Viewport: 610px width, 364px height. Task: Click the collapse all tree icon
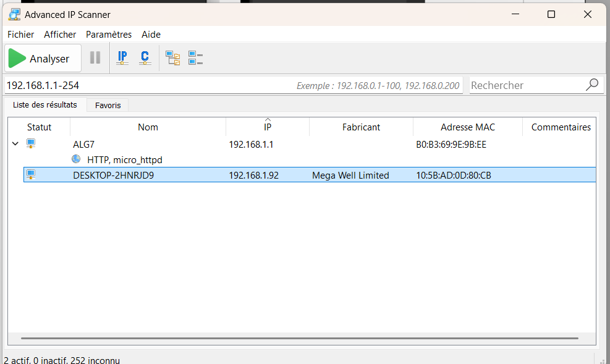pos(196,58)
